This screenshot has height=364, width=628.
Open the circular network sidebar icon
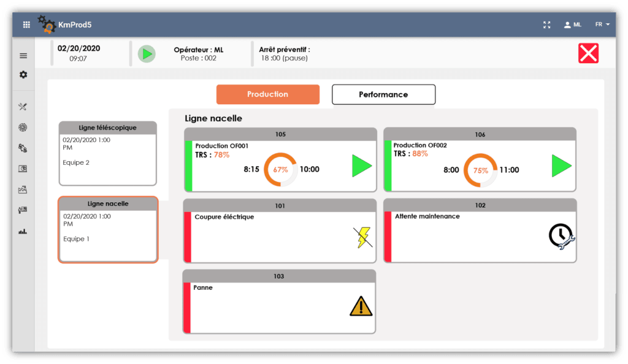pos(23,127)
